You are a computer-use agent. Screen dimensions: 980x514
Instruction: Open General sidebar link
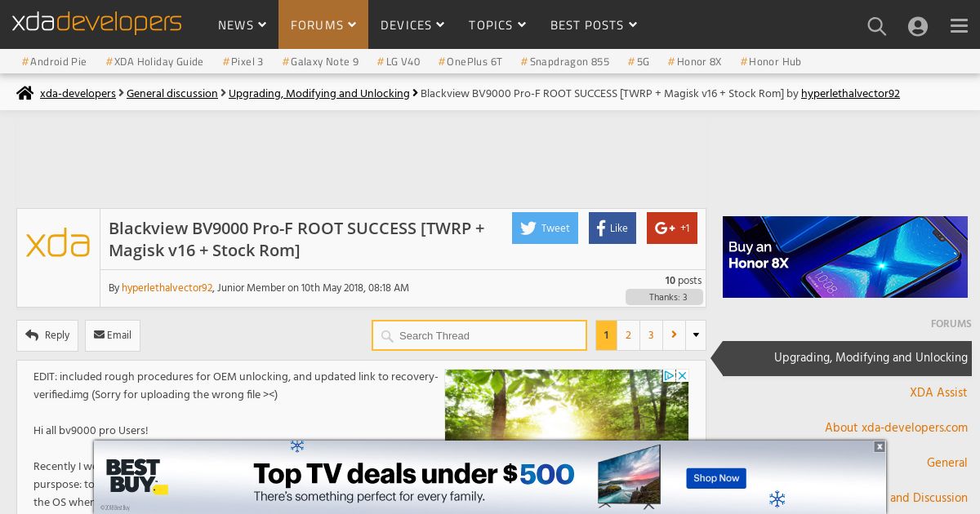coord(947,463)
